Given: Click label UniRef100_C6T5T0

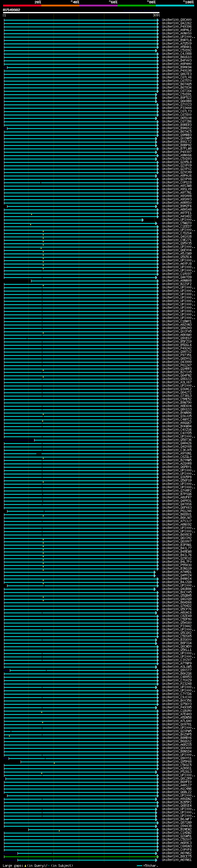Looking at the screenshot, I should point(177,81).
